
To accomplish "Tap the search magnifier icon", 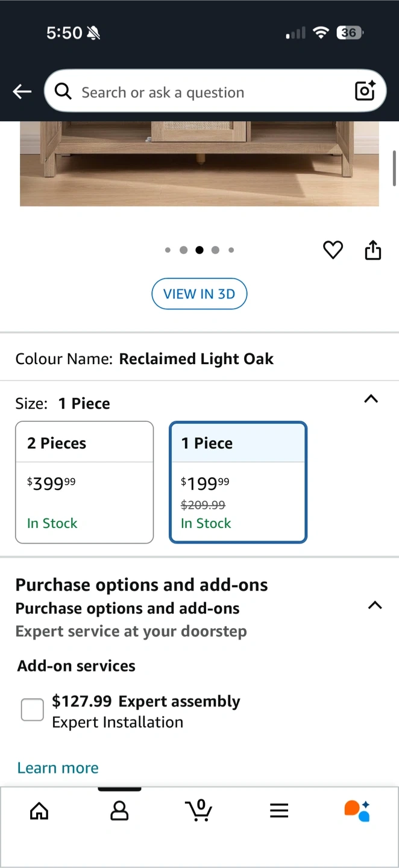I will [x=63, y=91].
